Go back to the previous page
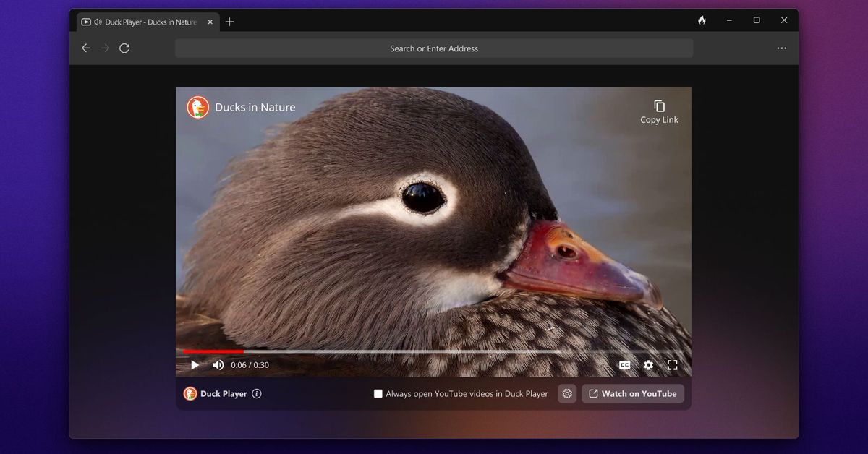 click(86, 48)
